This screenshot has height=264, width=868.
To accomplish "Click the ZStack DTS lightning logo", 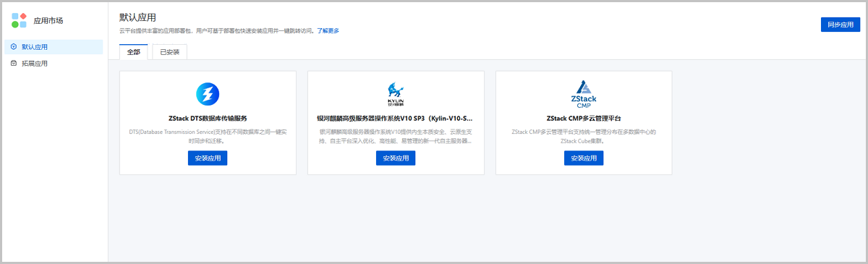I will tap(208, 94).
